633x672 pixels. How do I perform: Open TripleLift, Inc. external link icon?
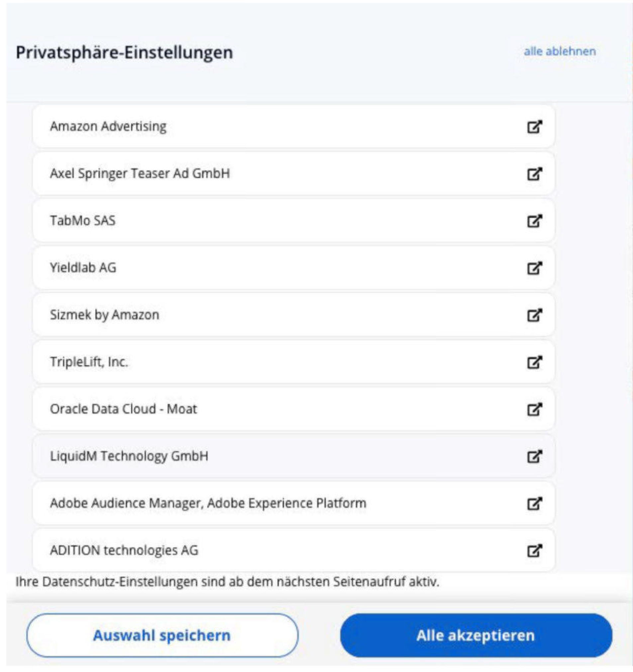[x=535, y=362]
